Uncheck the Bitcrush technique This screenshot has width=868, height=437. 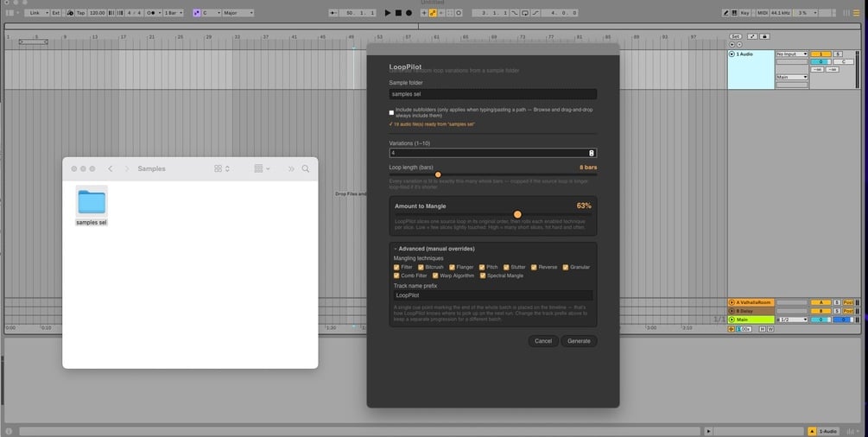pyautogui.click(x=421, y=267)
